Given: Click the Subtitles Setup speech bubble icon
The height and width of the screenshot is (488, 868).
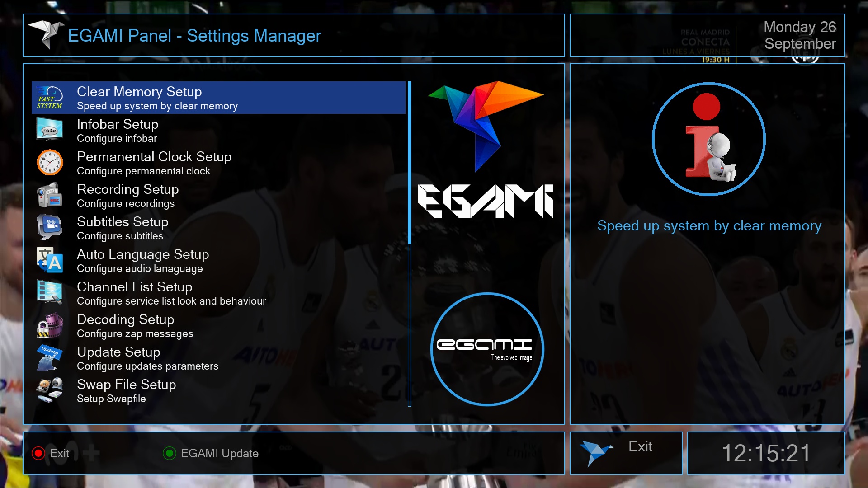Looking at the screenshot, I should [x=50, y=228].
